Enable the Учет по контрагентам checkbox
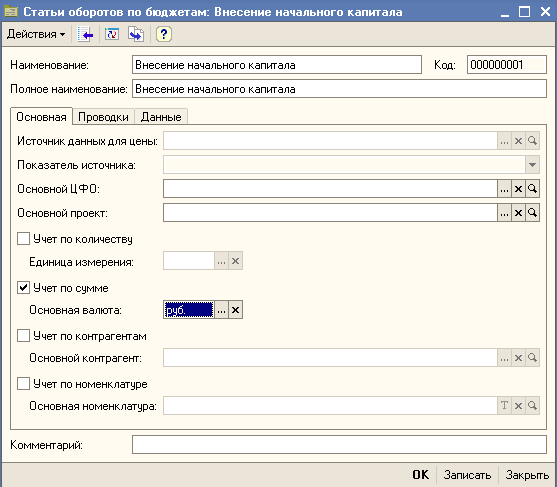557x487 pixels. click(x=23, y=335)
